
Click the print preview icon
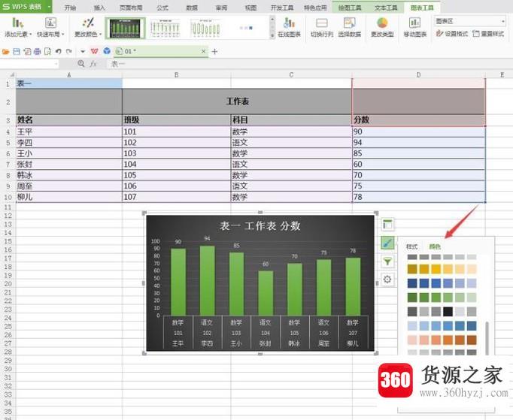tap(48, 52)
